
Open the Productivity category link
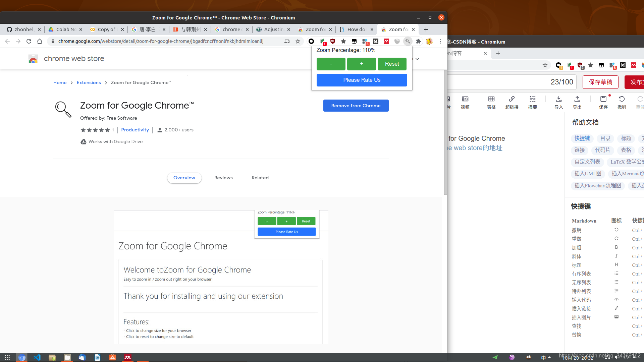135,130
